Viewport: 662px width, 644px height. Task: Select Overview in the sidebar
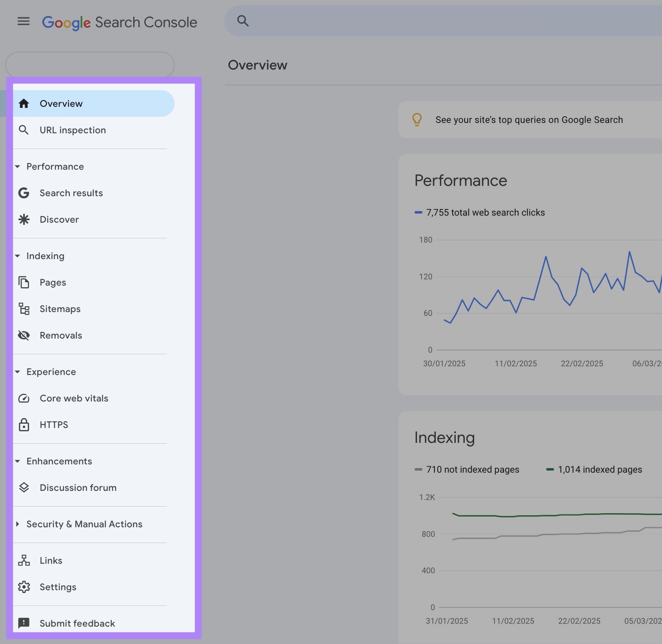61,103
